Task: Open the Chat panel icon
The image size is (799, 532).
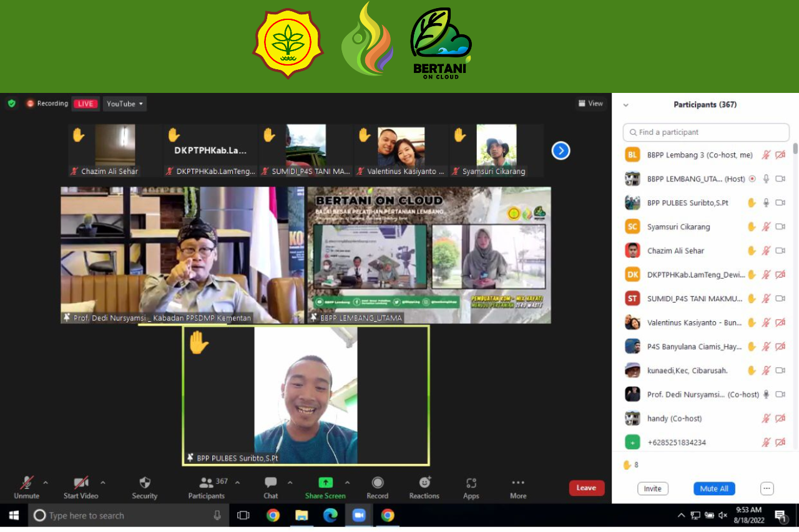Action: (270, 483)
